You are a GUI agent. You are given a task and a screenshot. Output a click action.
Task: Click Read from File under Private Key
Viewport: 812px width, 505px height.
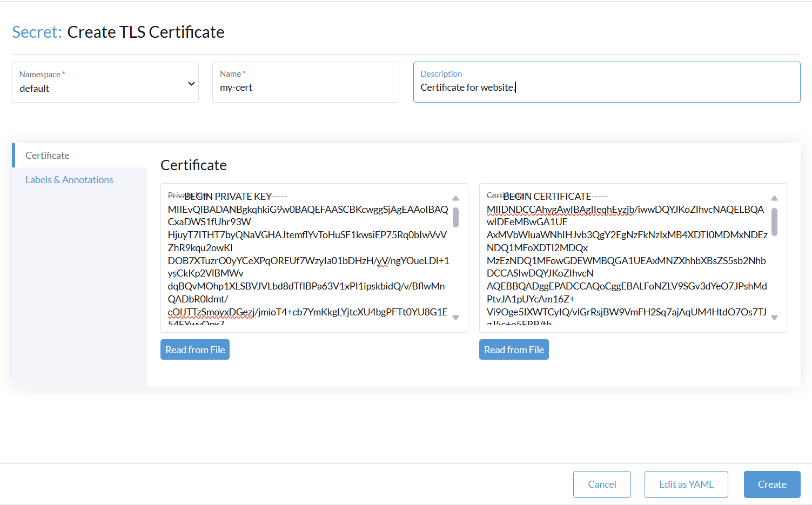point(194,349)
